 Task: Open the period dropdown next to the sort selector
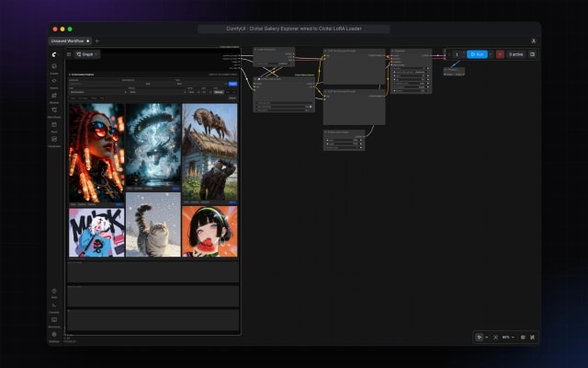pos(157,92)
